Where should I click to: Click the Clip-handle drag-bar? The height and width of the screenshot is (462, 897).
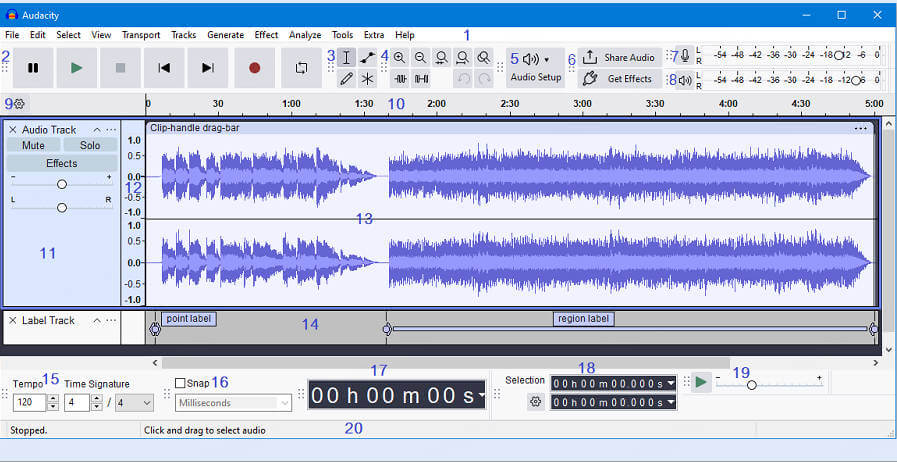509,128
